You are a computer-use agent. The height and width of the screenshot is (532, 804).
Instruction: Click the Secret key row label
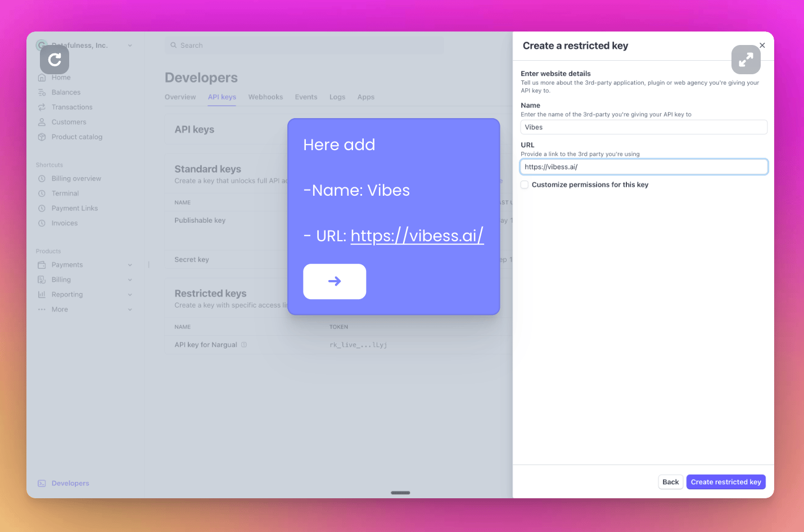(x=192, y=260)
